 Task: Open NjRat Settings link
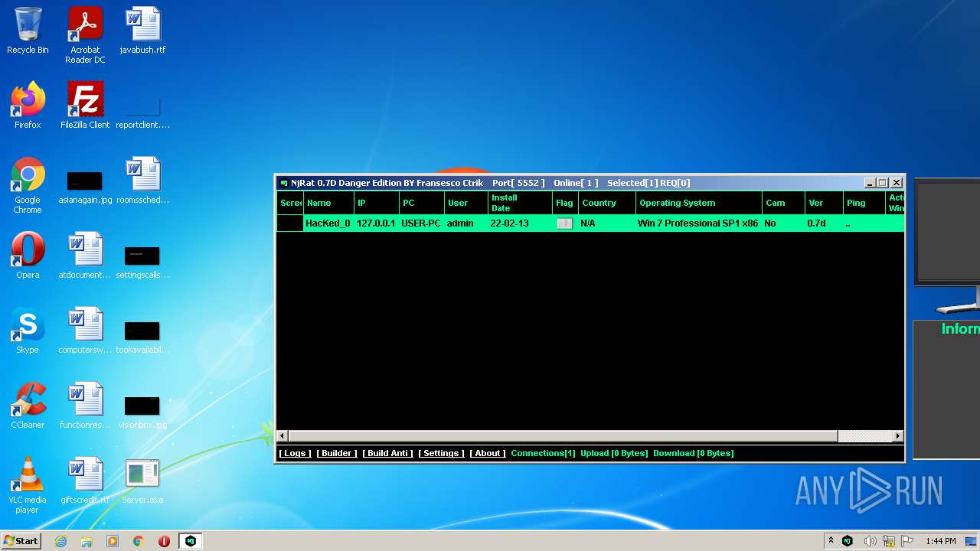click(442, 453)
